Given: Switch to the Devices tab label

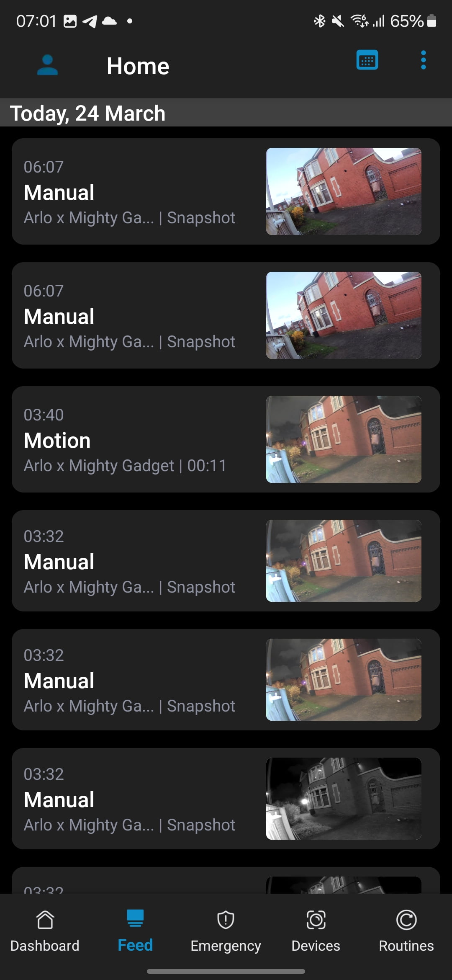Looking at the screenshot, I should pos(316,946).
